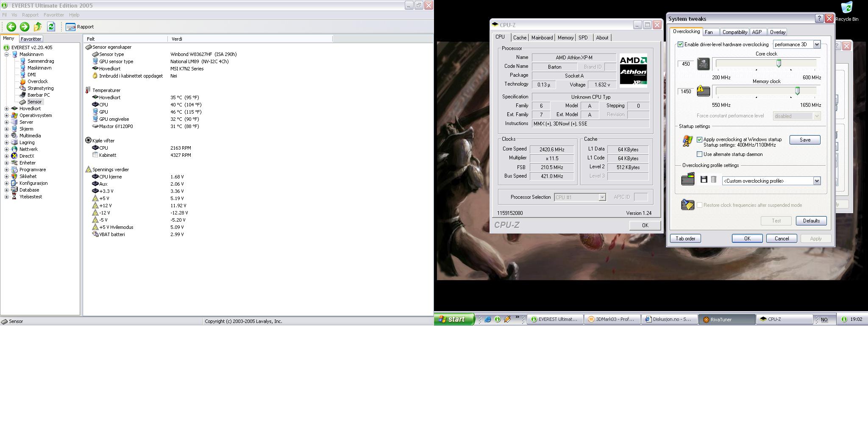This screenshot has height=434, width=868.
Task: Open the Hjelp menu in EVEREST
Action: [x=74, y=15]
